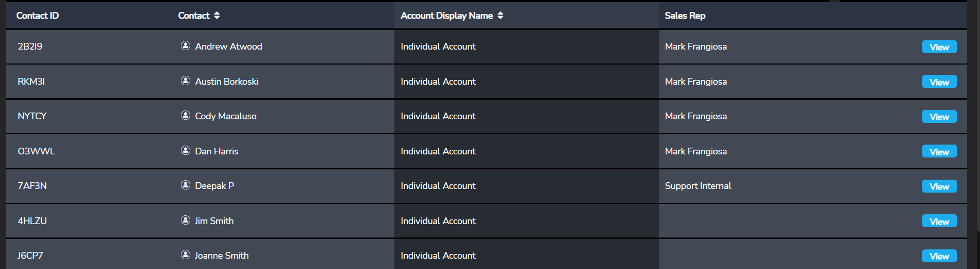Click View in the Jim Smith row

(939, 221)
